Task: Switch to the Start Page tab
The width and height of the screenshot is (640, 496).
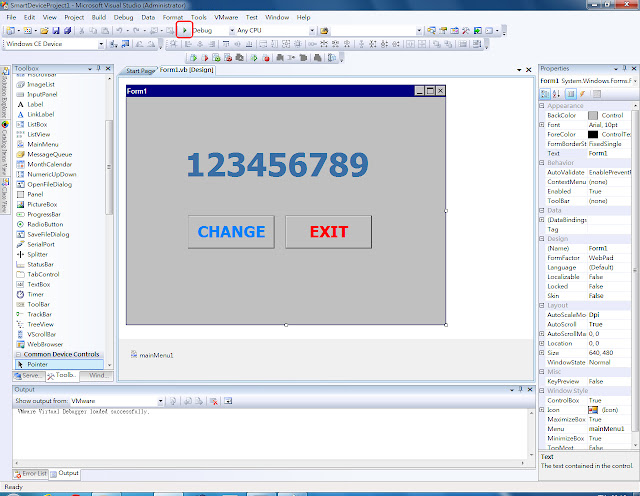Action: (140, 71)
